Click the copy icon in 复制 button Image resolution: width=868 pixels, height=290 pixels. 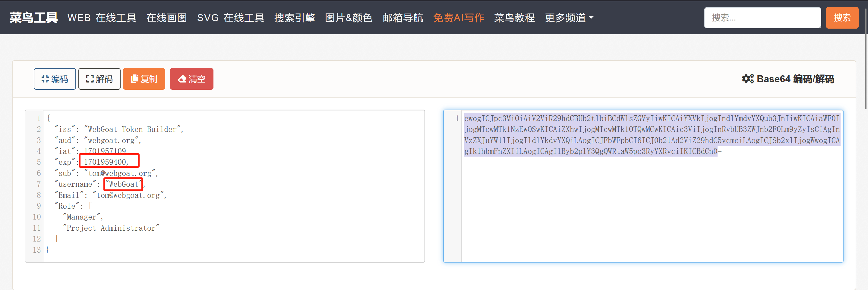tap(134, 79)
